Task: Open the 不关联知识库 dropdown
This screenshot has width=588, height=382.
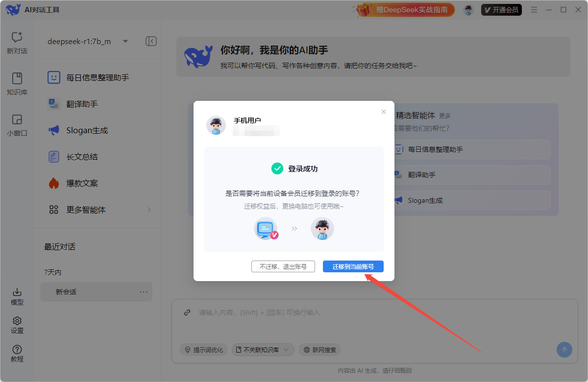Action: (263, 350)
